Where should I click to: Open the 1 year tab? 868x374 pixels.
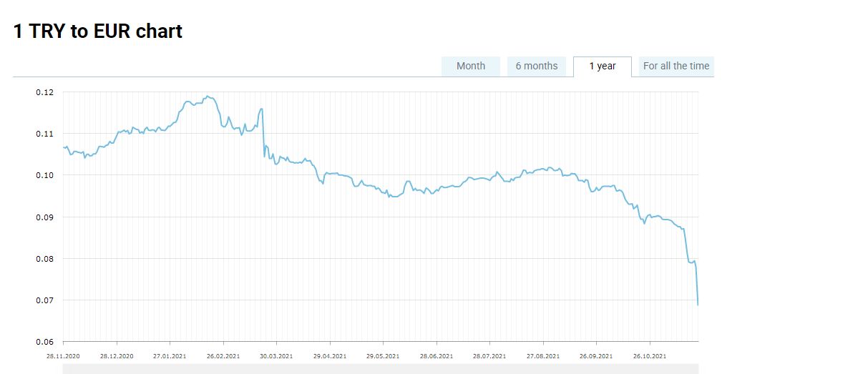click(603, 66)
